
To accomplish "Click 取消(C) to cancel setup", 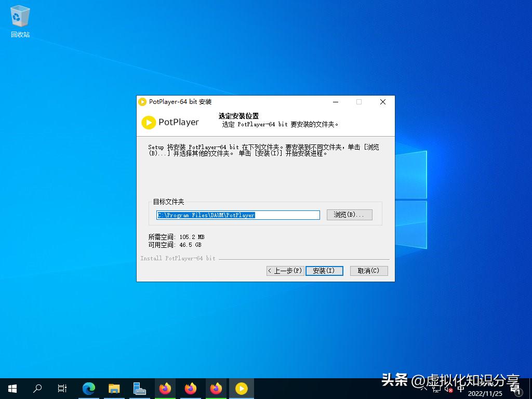I will (368, 270).
